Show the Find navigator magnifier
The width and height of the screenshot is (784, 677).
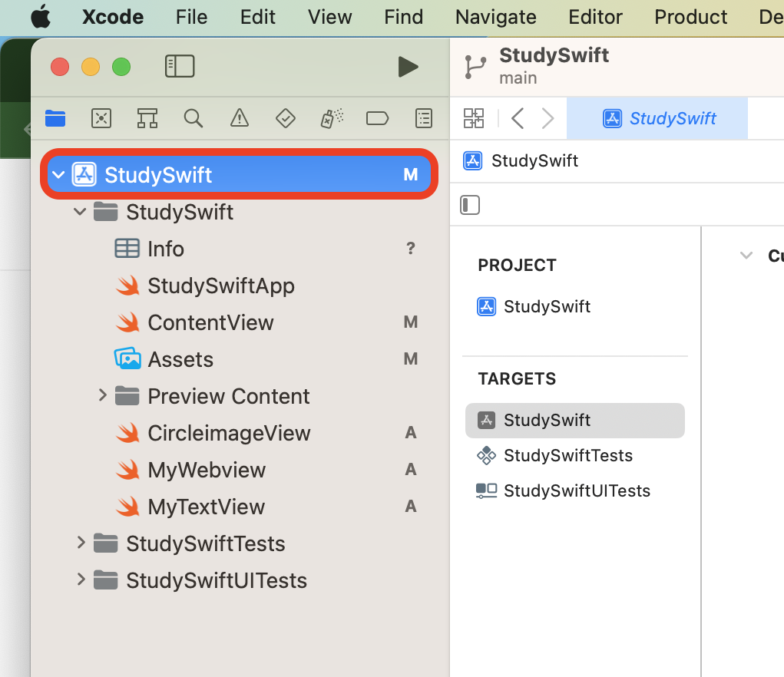pyautogui.click(x=193, y=118)
